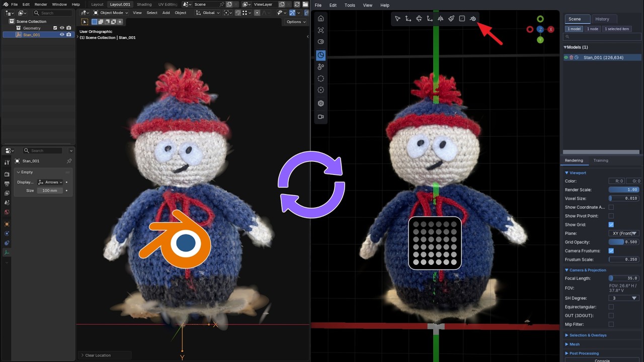This screenshot has width=644, height=362.
Task: Toggle Show Pivot Point checkbox
Action: [611, 216]
